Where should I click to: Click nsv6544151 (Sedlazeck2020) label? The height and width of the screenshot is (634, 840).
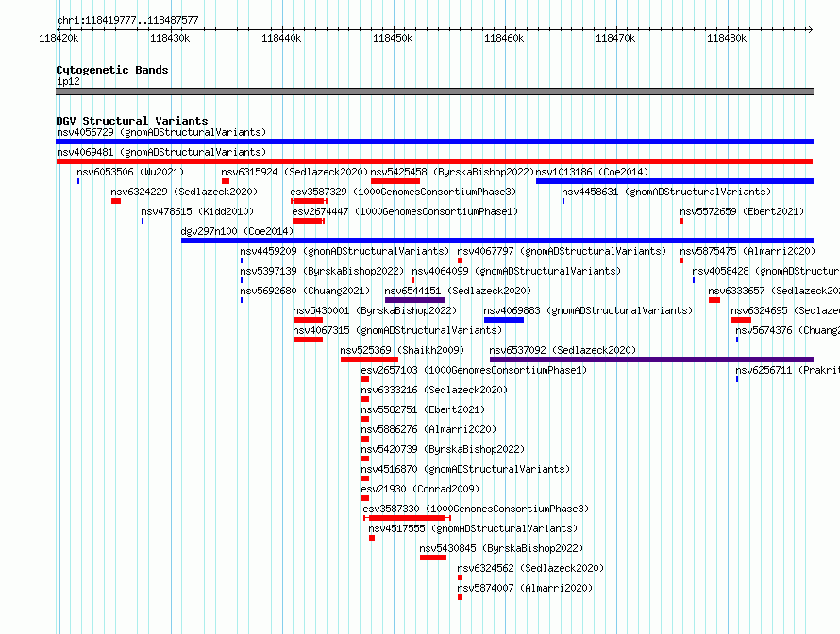click(458, 291)
